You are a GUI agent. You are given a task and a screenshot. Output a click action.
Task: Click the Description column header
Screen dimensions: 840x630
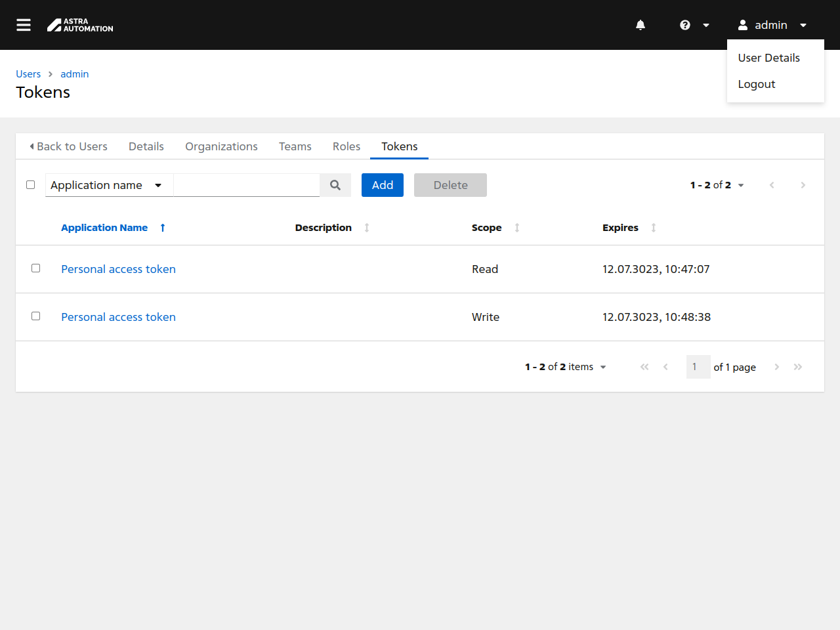[x=324, y=228]
